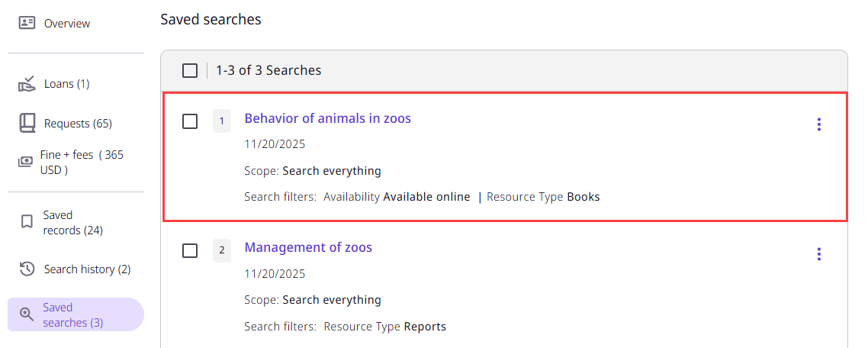This screenshot has width=868, height=348.
Task: Go to Overview in the sidebar
Action: tap(67, 24)
